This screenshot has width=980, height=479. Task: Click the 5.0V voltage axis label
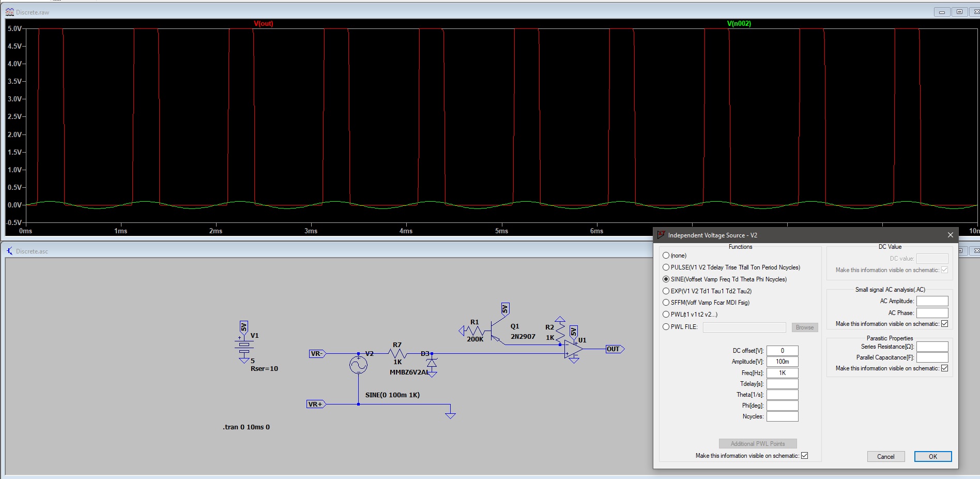coord(14,29)
